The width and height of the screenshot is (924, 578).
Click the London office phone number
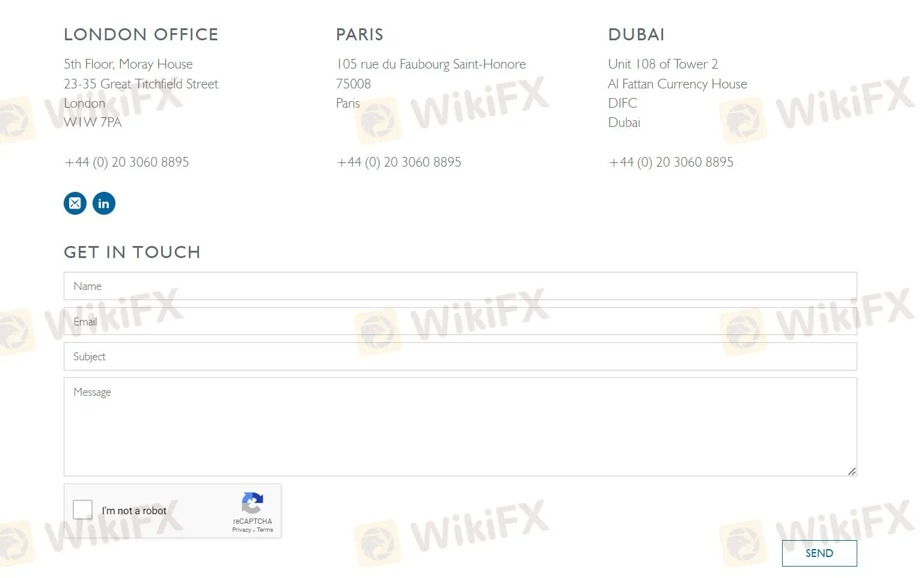point(127,162)
